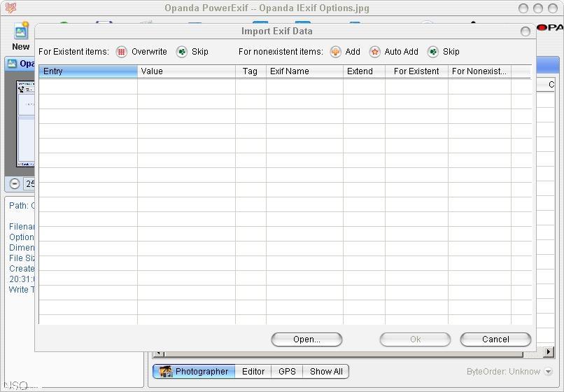Click the rightmost main window title bar button
Image resolution: width=564 pixels, height=392 pixels.
553,8
